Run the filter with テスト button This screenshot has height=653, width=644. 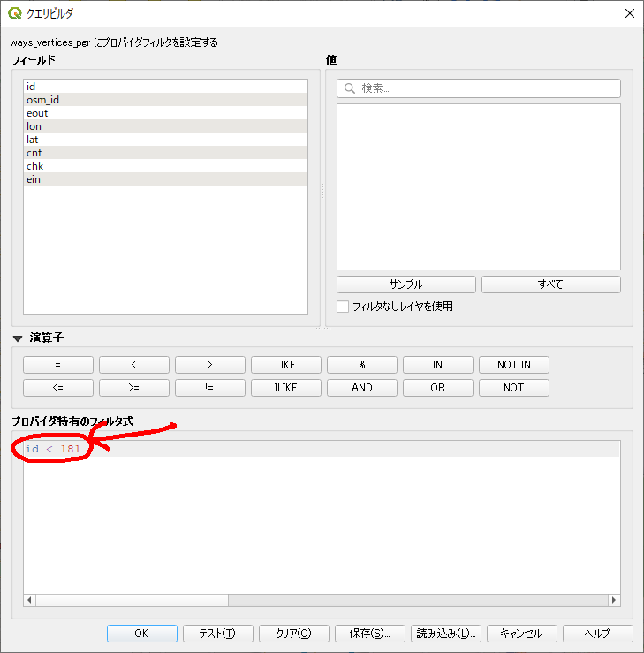pyautogui.click(x=218, y=634)
